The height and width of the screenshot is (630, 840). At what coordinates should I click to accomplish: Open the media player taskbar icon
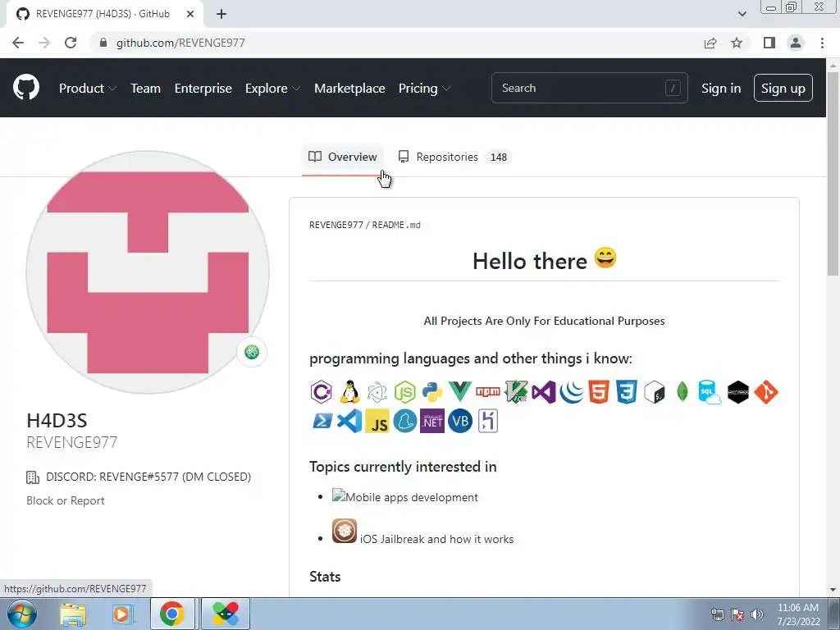tap(121, 614)
